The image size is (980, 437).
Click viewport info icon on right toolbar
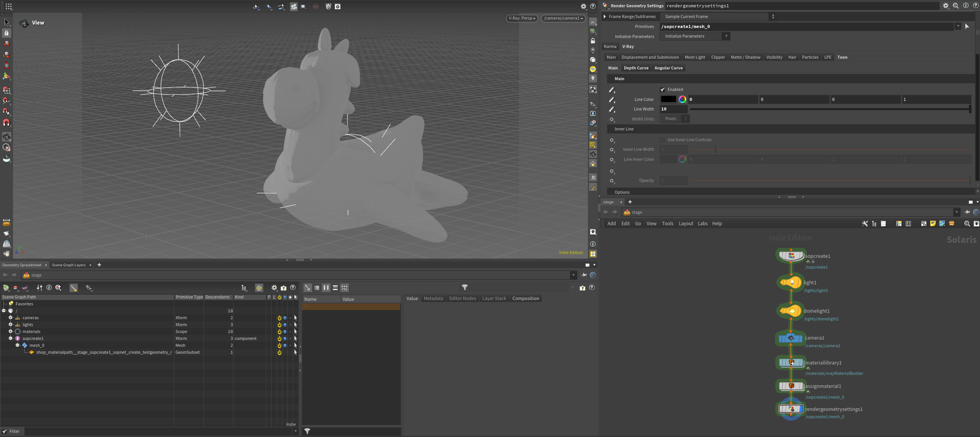tap(593, 244)
